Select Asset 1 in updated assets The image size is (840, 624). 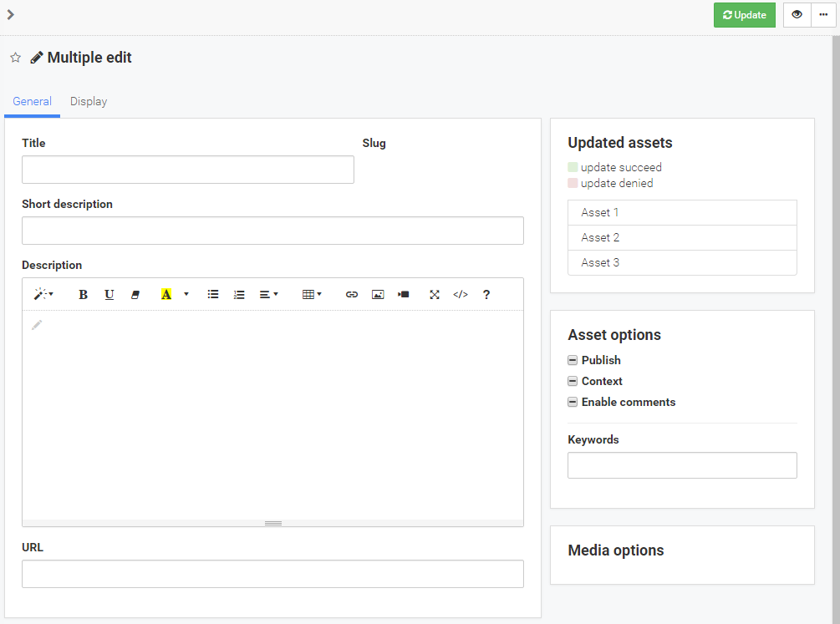coord(682,213)
